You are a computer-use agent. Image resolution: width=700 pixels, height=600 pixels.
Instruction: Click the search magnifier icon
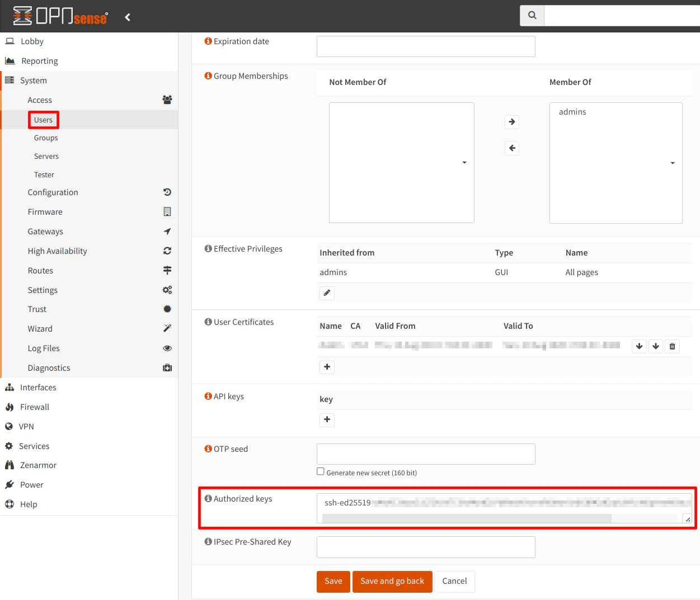532,15
